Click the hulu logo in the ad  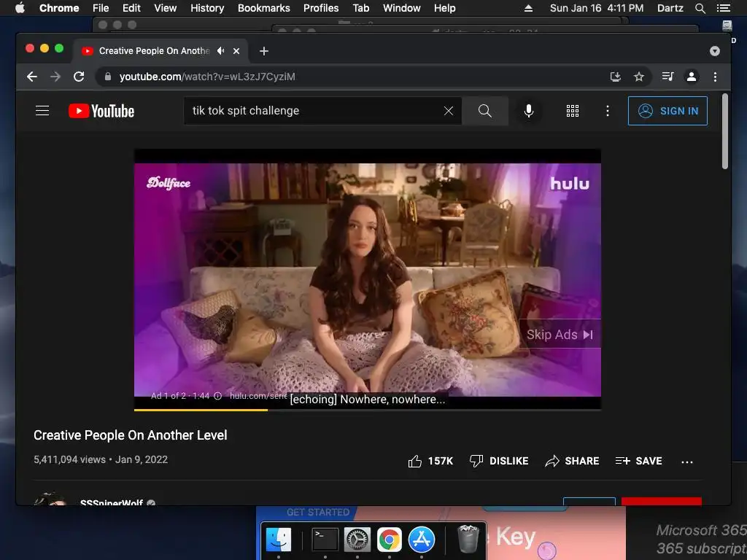click(x=570, y=183)
